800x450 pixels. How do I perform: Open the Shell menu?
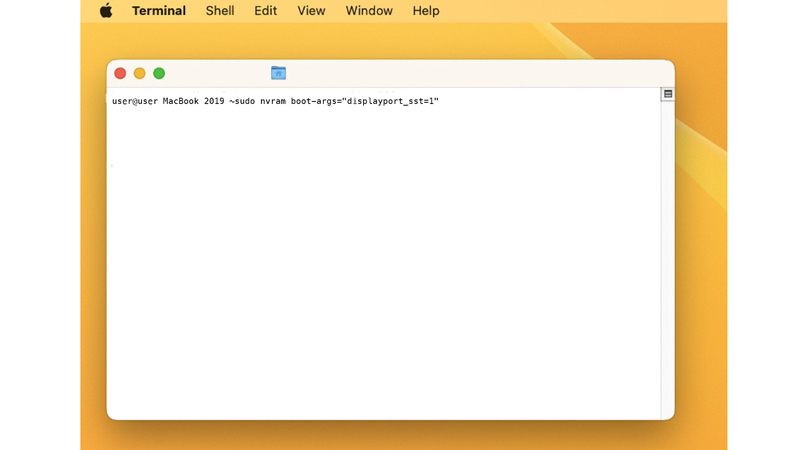coord(220,11)
